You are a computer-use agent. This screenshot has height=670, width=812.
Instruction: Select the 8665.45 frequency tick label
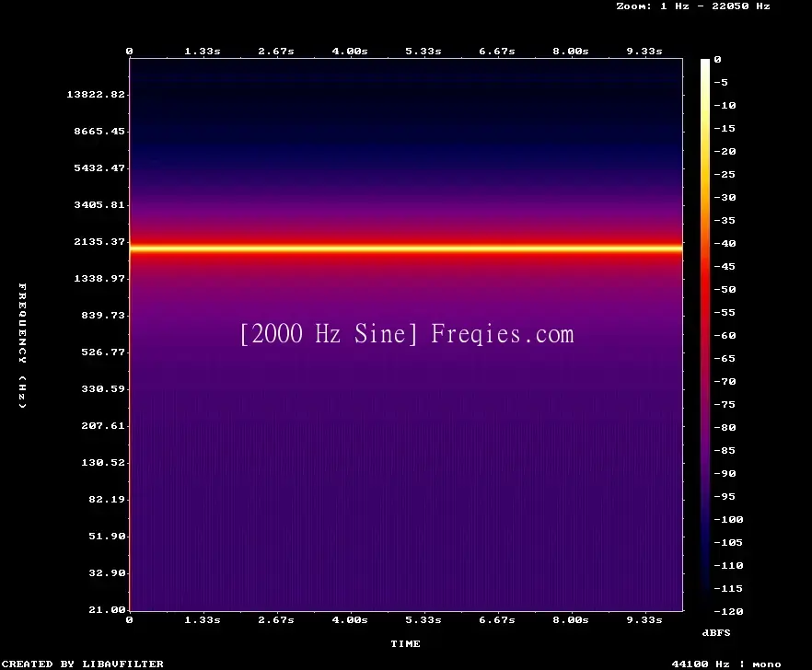click(x=99, y=131)
